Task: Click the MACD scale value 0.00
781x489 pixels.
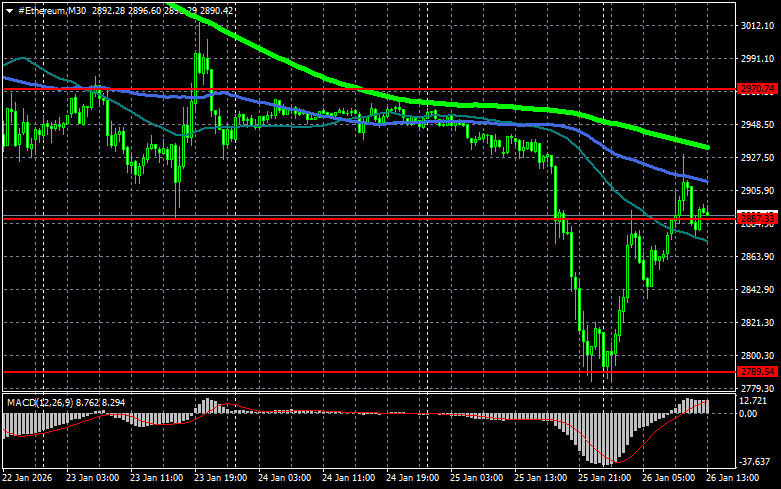Action: [748, 413]
